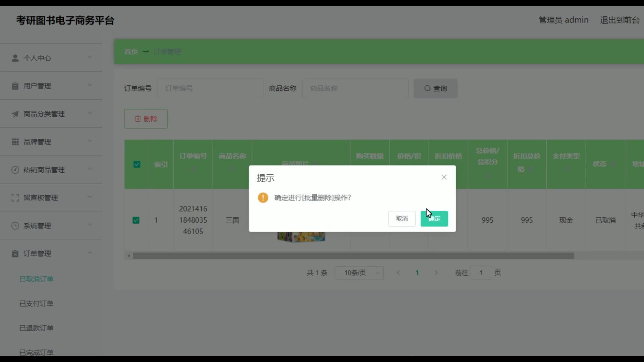Expand the 商品分类管理 menu chevron
The height and width of the screenshot is (362, 644).
tap(90, 113)
